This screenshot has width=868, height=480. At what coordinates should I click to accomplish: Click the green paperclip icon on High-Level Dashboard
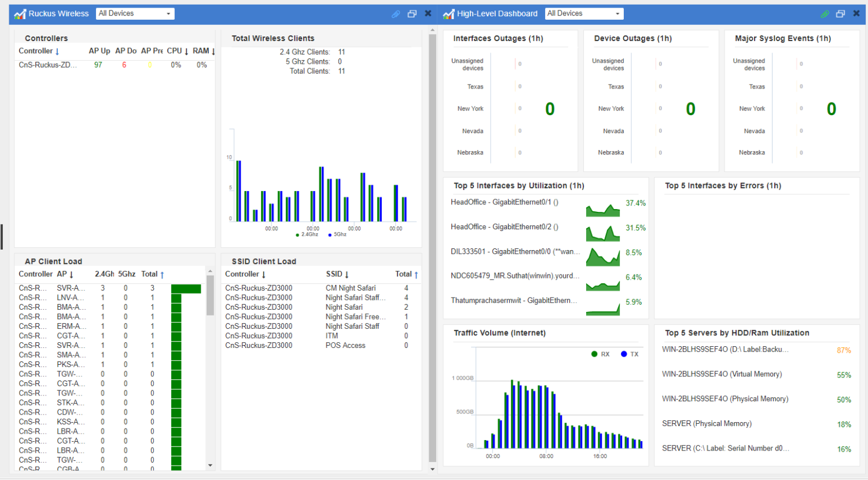click(824, 13)
